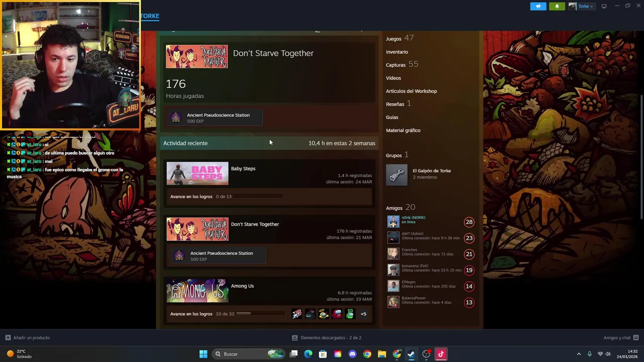Open the Steam announcements megaphone button
This screenshot has width=644, height=362.
click(x=538, y=6)
